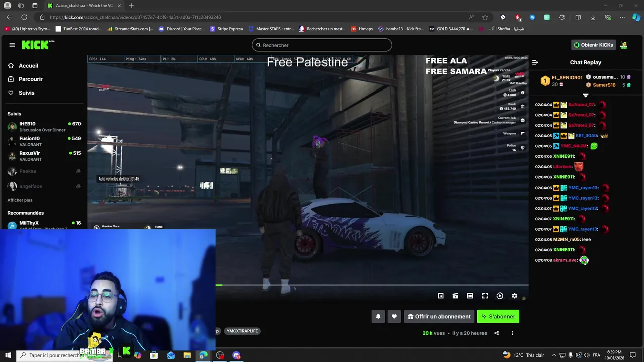Open Parcourir in sidebar

pyautogui.click(x=25, y=79)
